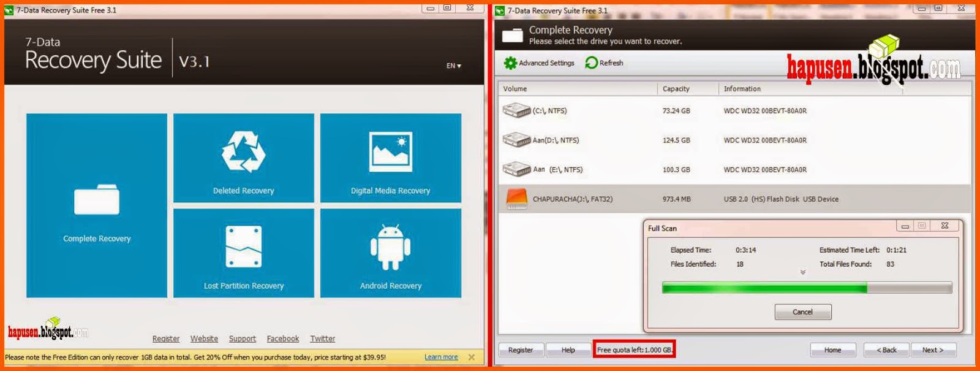Click Total Files Found value 83

click(890, 264)
